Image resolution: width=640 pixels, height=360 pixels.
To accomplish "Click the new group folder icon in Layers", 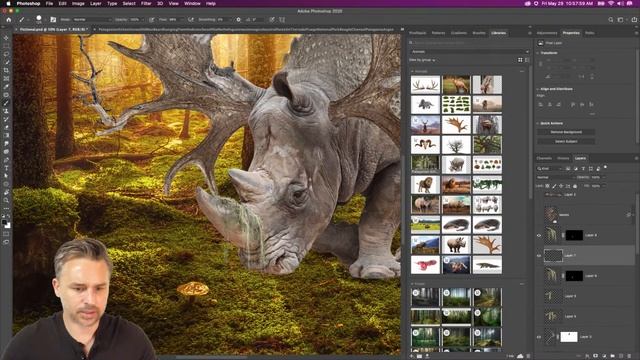I will (x=612, y=356).
